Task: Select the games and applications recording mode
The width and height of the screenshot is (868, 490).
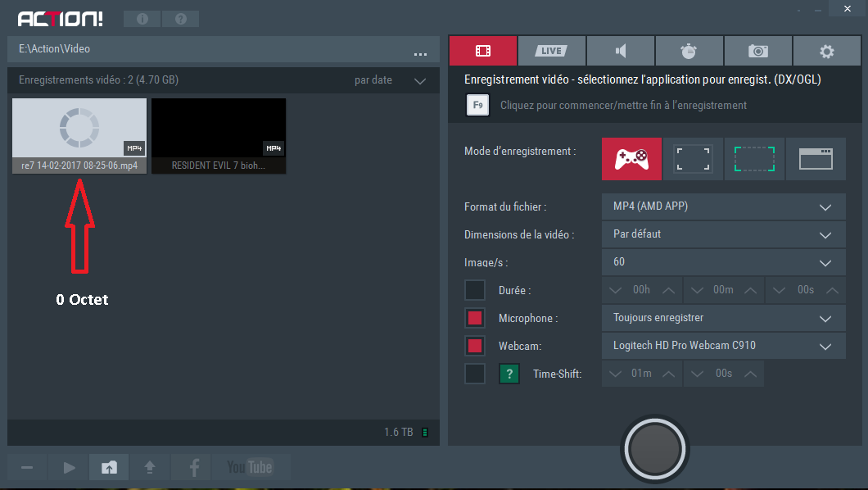Action: pos(631,159)
